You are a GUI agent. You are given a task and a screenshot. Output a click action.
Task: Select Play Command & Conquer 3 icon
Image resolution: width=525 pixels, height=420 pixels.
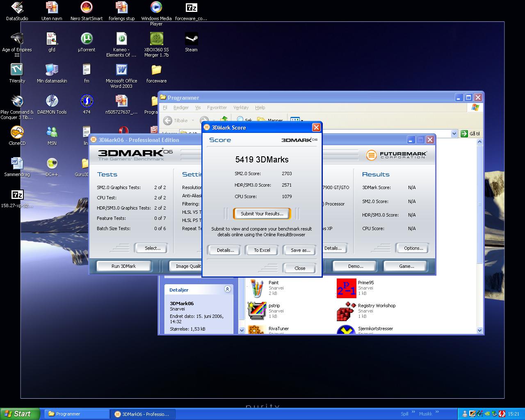tap(17, 107)
